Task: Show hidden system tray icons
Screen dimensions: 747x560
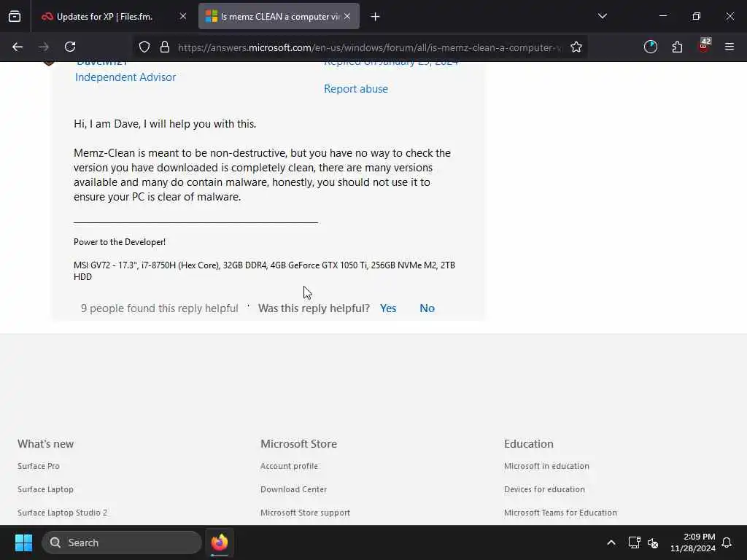Action: [x=611, y=542]
